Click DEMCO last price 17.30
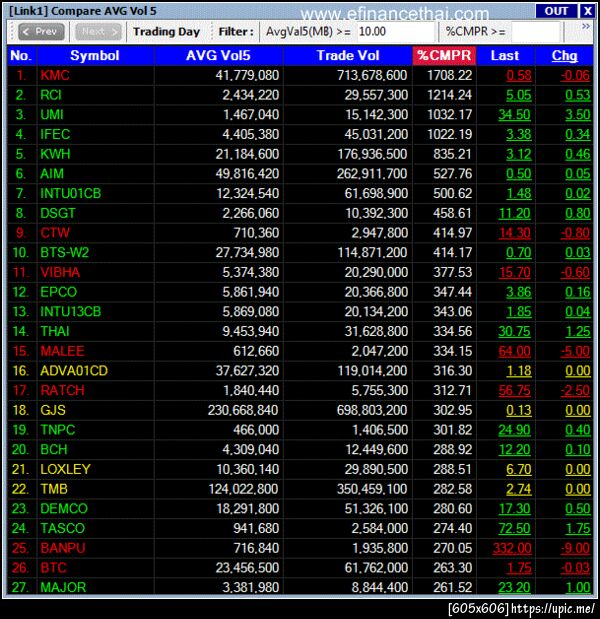 pyautogui.click(x=515, y=509)
